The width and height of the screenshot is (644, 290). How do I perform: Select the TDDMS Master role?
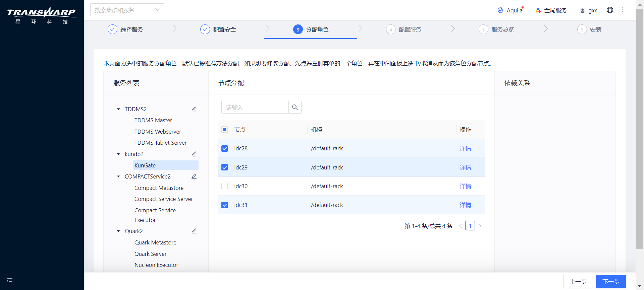point(153,120)
